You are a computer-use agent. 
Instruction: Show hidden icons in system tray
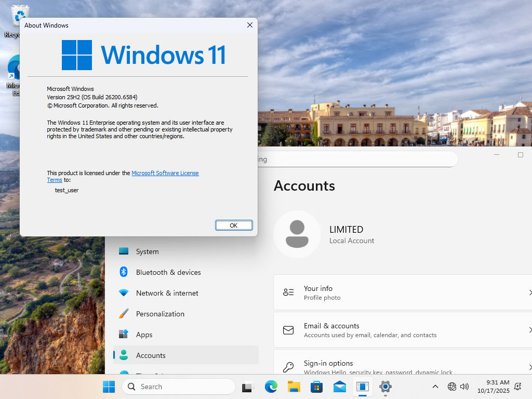(x=435, y=387)
